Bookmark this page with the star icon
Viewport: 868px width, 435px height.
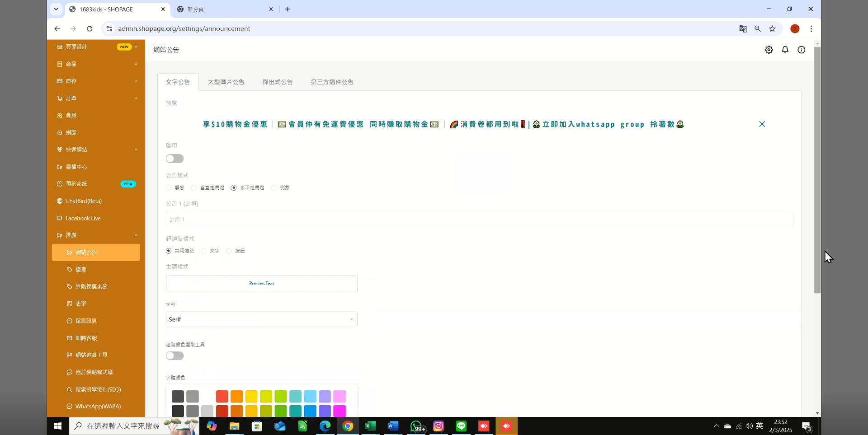[x=772, y=28]
